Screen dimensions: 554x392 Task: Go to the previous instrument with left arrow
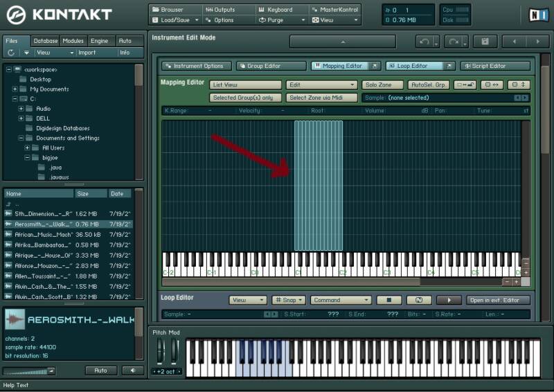click(x=514, y=42)
